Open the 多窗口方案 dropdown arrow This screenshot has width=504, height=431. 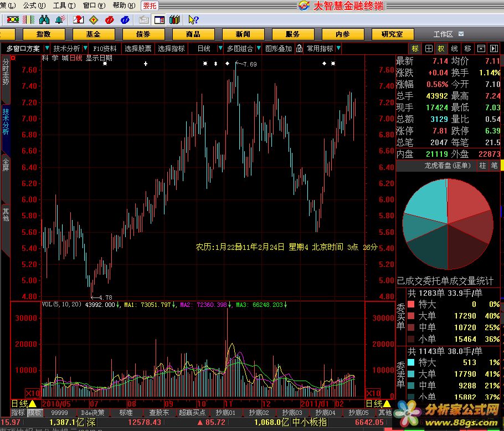(47, 48)
